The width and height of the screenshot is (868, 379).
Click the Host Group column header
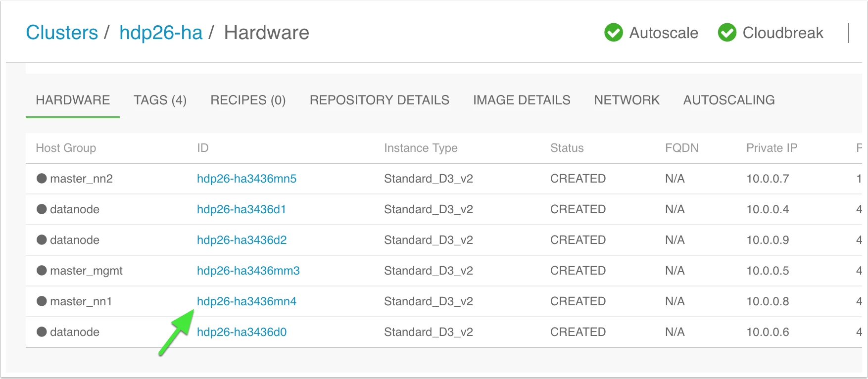click(66, 148)
